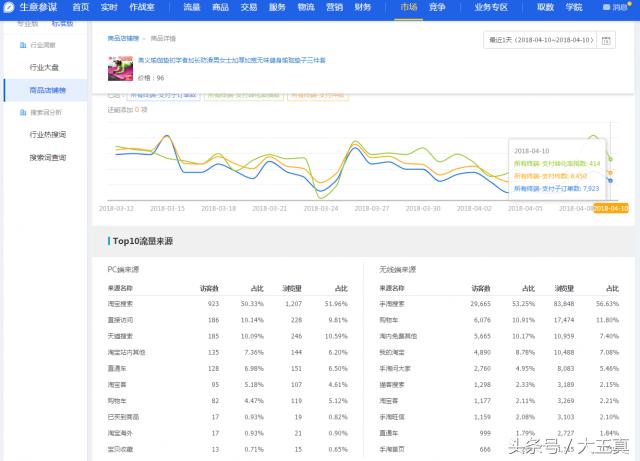The width and height of the screenshot is (640, 461).
Task: Click the 消息 notification icon
Action: tap(607, 7)
